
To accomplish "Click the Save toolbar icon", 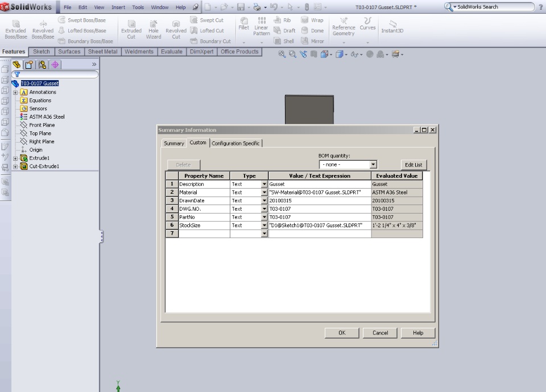I will [x=241, y=7].
